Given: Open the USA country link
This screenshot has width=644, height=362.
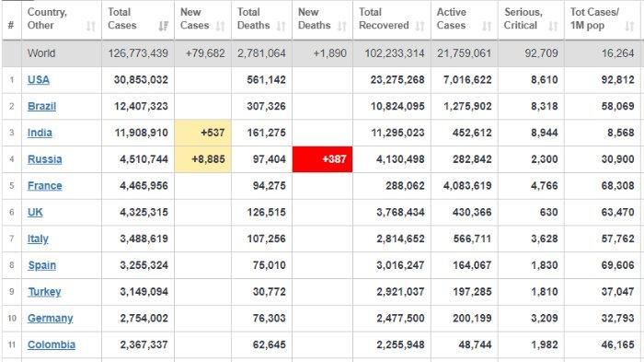Looking at the screenshot, I should coord(39,80).
